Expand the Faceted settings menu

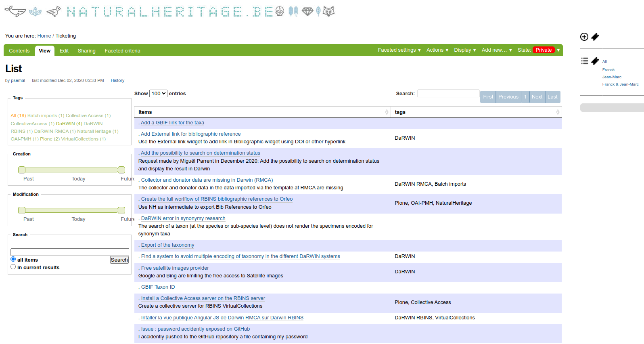399,50
